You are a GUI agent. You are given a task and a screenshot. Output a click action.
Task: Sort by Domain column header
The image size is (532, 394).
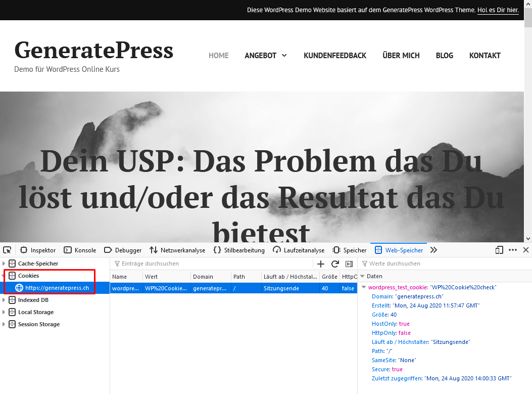click(211, 277)
